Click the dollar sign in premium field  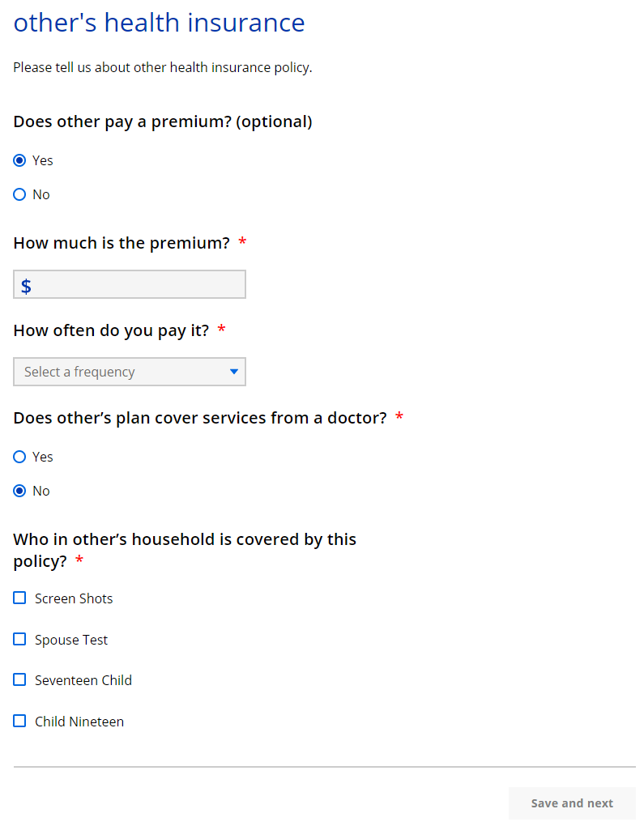coord(27,286)
